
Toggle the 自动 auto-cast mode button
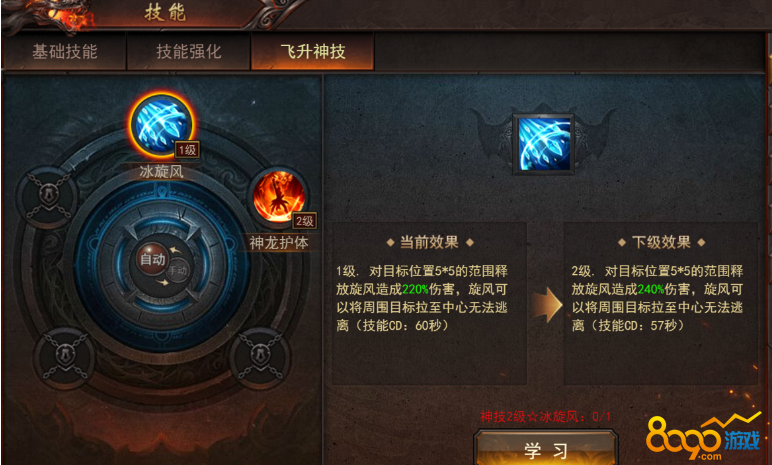click(x=152, y=260)
